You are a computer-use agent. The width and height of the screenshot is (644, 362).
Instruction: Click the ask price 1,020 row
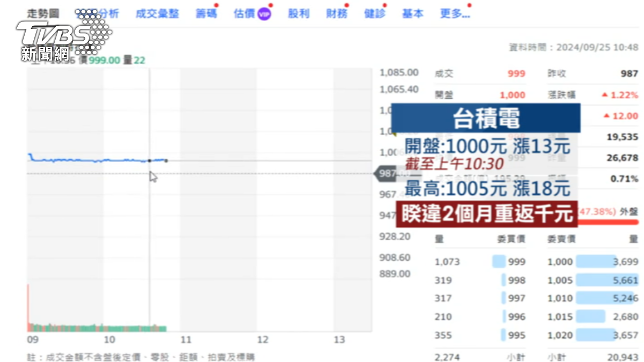click(x=593, y=335)
